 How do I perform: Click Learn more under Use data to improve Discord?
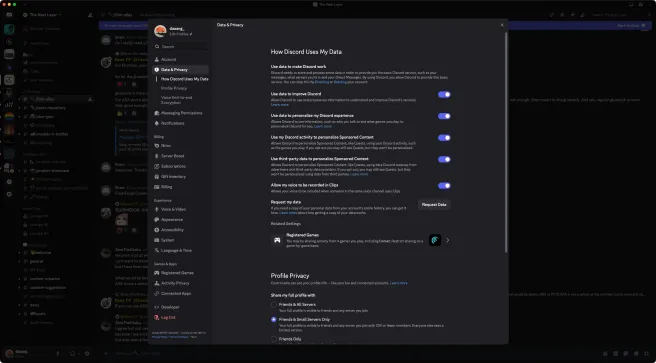(279, 105)
